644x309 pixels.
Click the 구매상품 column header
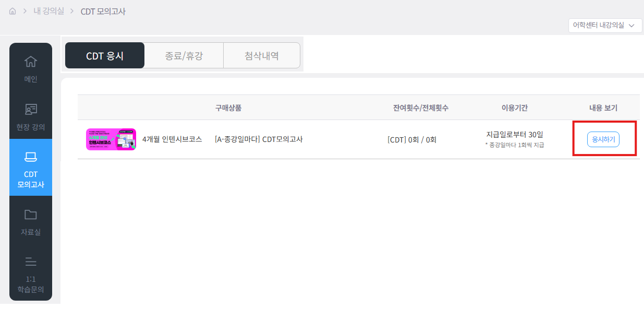pyautogui.click(x=228, y=108)
